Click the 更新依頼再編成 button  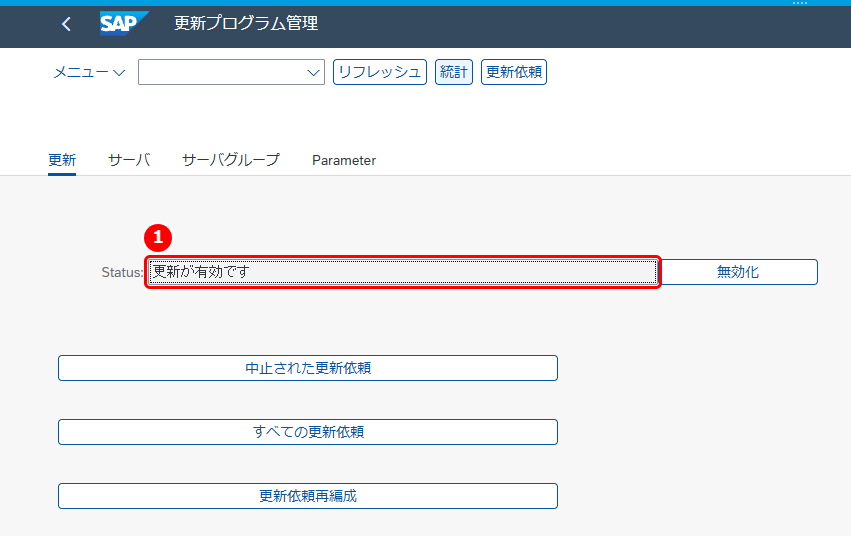pyautogui.click(x=308, y=496)
